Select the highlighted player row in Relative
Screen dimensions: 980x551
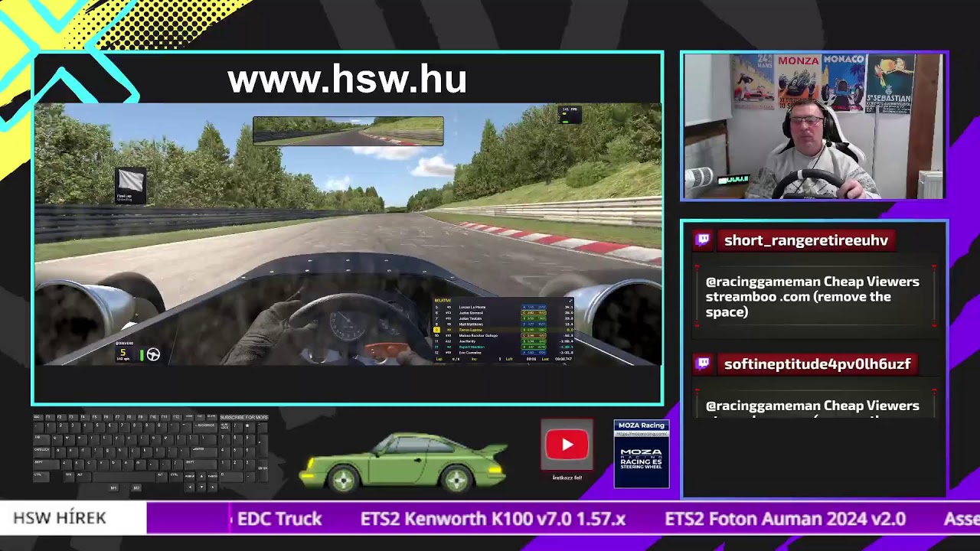pyautogui.click(x=503, y=330)
